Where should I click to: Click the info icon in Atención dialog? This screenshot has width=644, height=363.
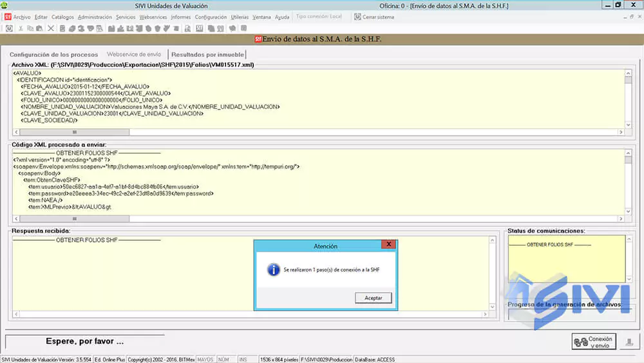[274, 270]
